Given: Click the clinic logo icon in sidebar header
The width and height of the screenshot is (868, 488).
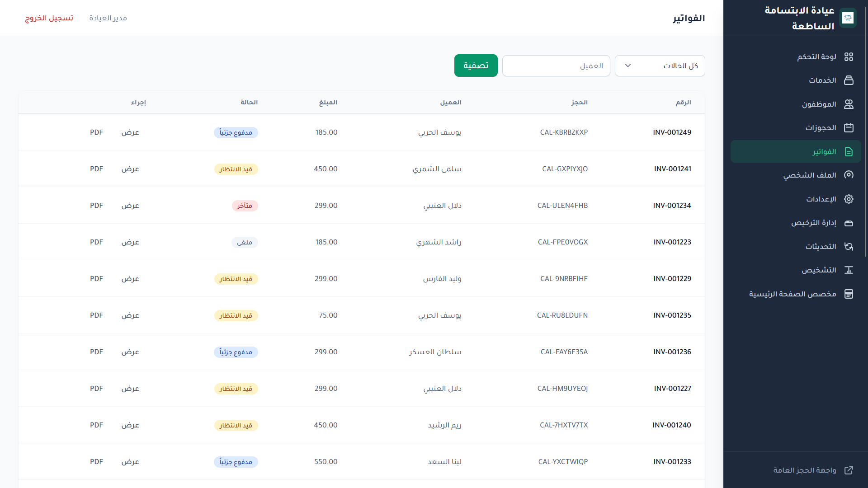Looking at the screenshot, I should pos(848,18).
